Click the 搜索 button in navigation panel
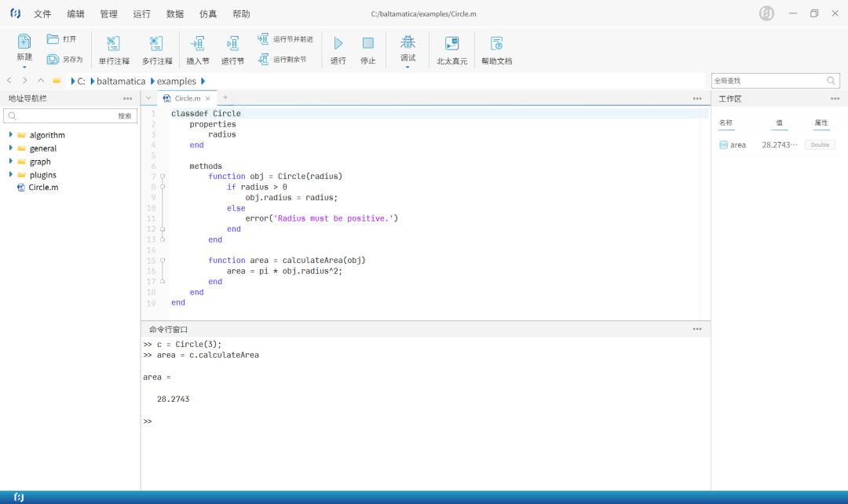This screenshot has width=848, height=504. [x=125, y=116]
